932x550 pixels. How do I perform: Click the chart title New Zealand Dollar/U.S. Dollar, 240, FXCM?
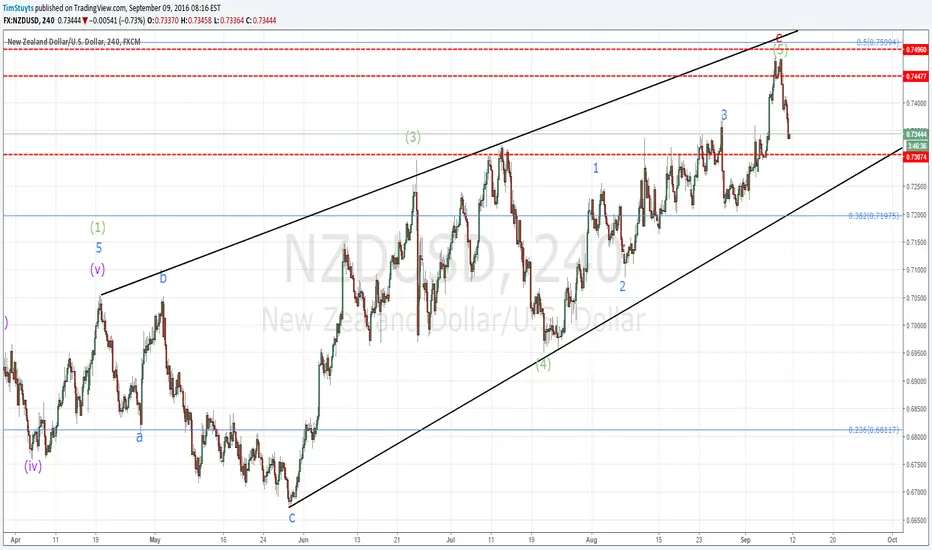(74, 42)
